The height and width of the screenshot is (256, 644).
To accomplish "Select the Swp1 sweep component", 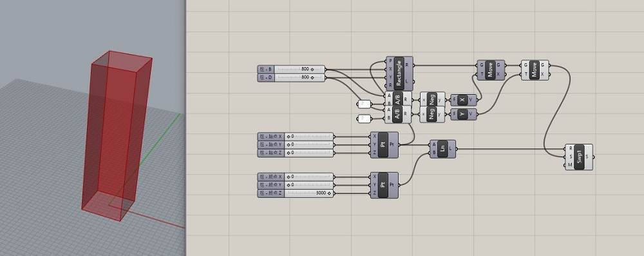I will click(579, 157).
